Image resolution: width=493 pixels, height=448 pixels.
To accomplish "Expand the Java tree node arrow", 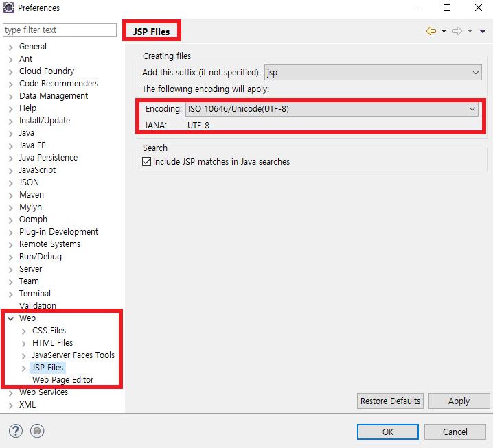I will coord(11,134).
